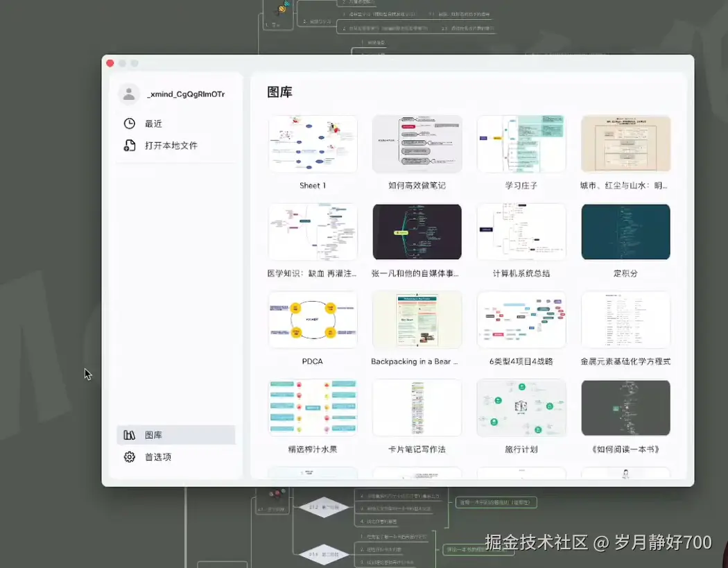Open the 6类型4项目4战略 template
728x568 pixels.
(x=521, y=320)
